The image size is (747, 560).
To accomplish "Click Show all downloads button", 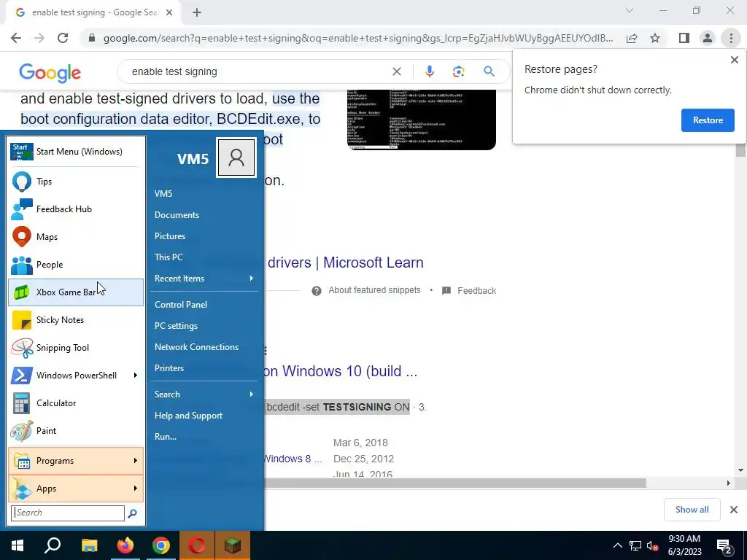I will 692,510.
